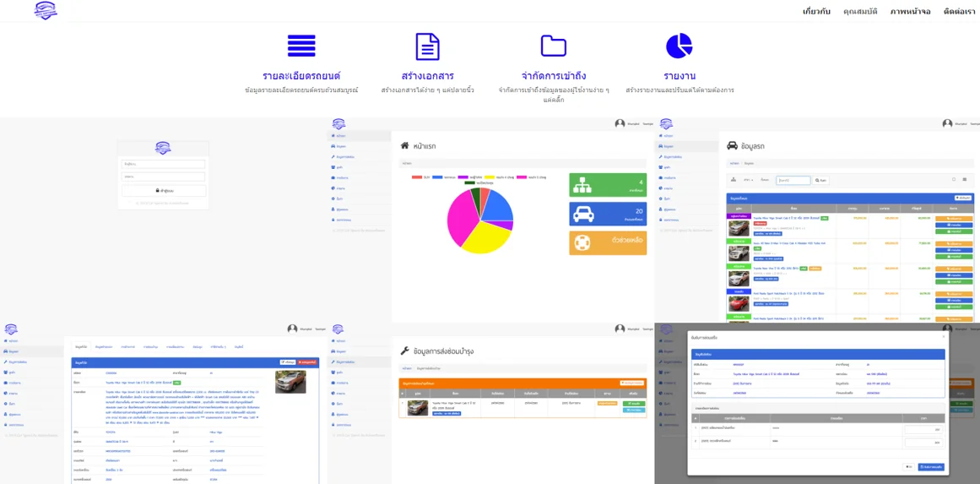The height and width of the screenshot is (484, 980).
Task: Select the รายละเอียดรถยนต์ heading
Action: (301, 76)
